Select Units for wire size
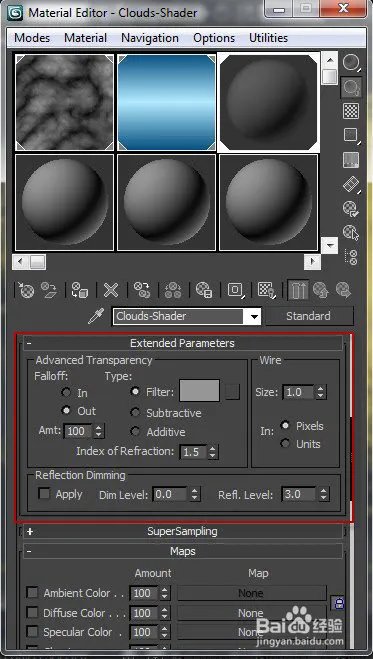 286,443
